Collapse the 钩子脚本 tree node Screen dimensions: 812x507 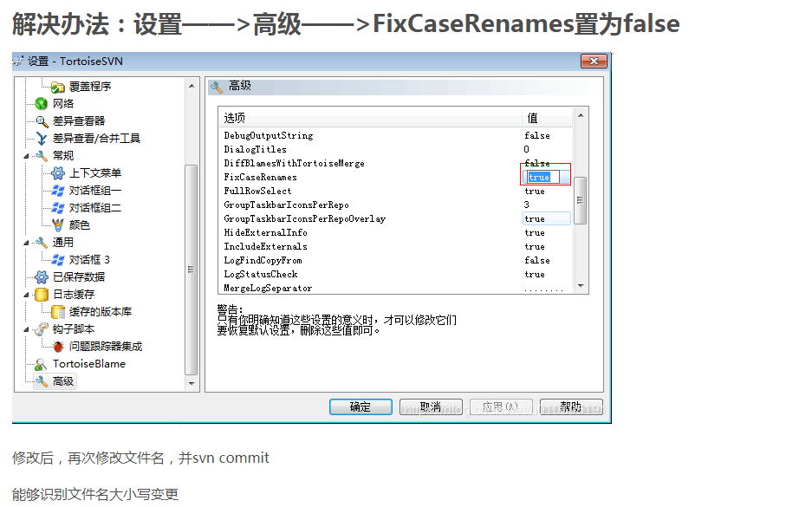[x=26, y=329]
